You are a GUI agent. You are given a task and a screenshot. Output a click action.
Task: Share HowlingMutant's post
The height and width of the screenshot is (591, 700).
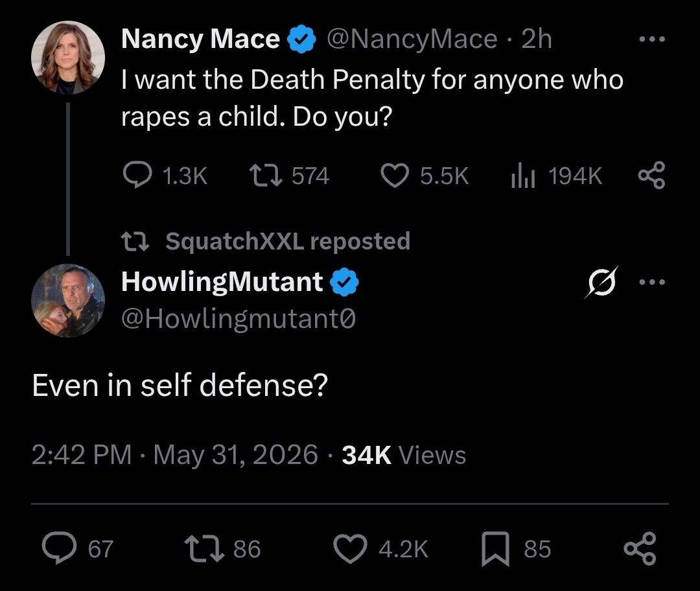point(640,549)
